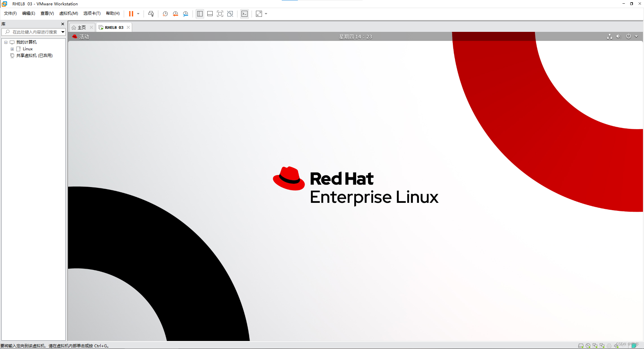This screenshot has height=349, width=644.
Task: Click the 活动 button in guest top bar
Action: 81,37
